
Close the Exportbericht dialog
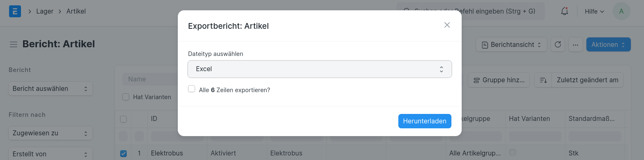[x=447, y=25]
